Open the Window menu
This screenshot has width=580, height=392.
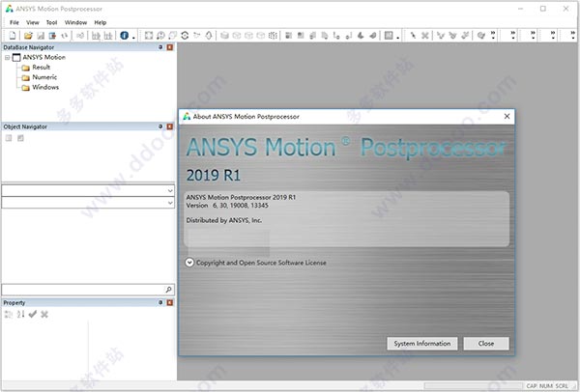[75, 22]
